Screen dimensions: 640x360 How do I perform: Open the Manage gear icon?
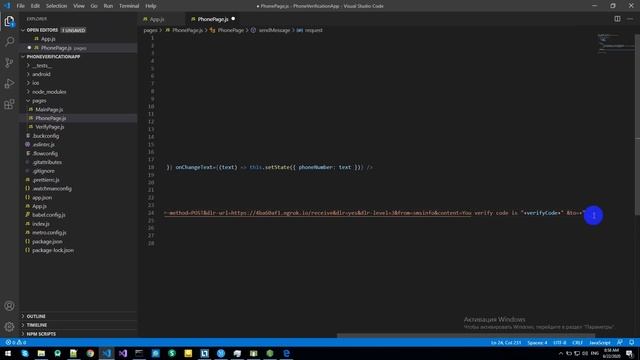tap(9, 327)
